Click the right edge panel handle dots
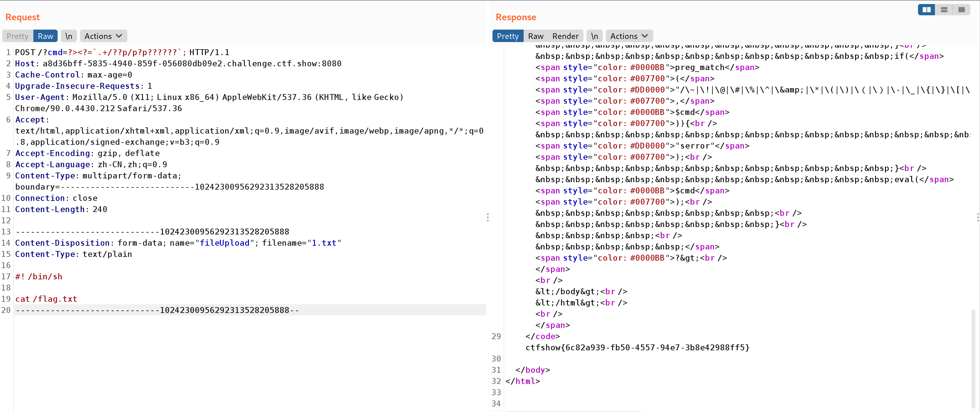Screen dimensions: 980x412 978,217
